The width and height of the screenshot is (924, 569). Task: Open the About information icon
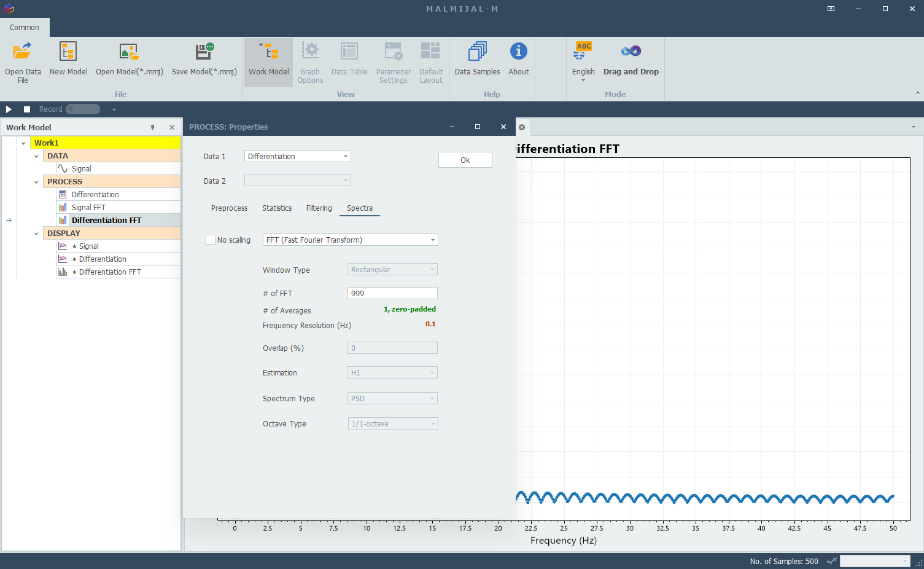click(x=519, y=51)
